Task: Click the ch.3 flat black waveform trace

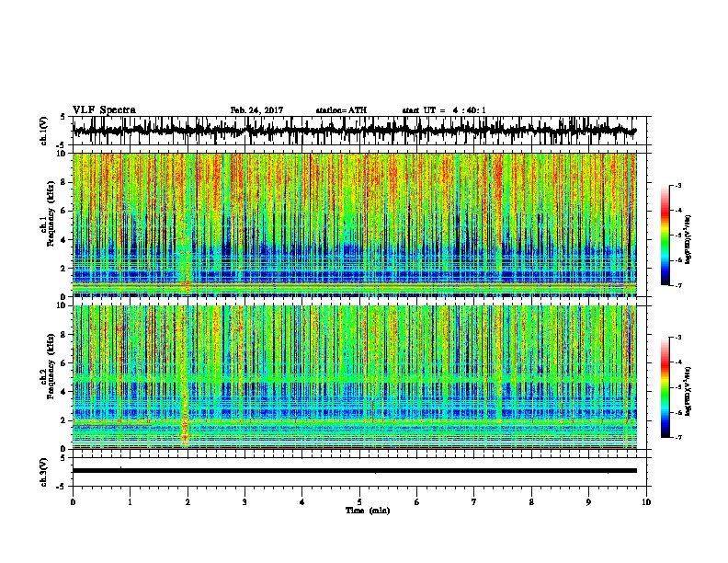Action: (x=354, y=471)
